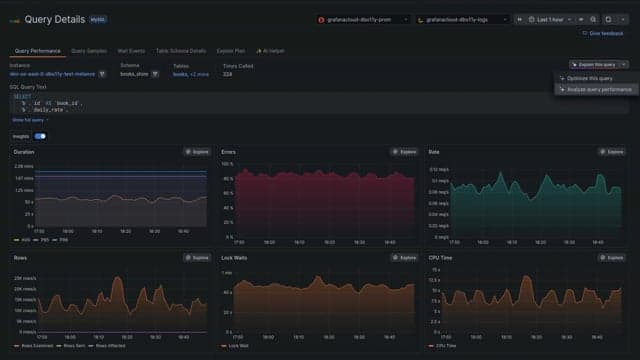Click Explore on the Rate panel
Viewport: 640px width, 360px height.
(x=611, y=152)
